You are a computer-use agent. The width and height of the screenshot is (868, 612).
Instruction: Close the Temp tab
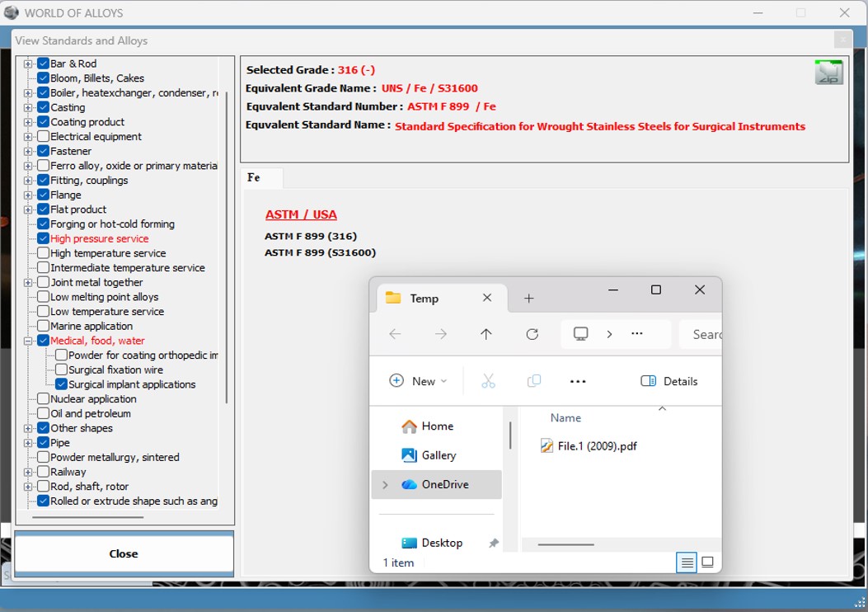coord(487,298)
